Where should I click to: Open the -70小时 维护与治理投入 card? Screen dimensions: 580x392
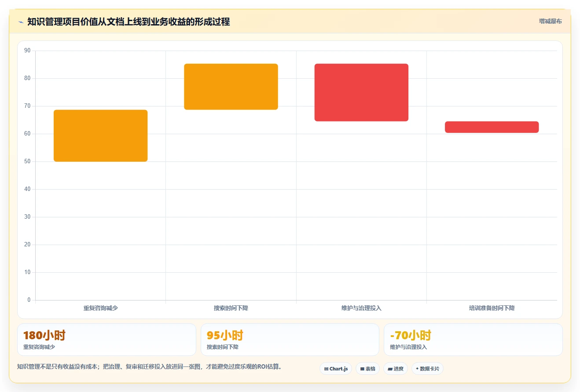[x=473, y=340]
